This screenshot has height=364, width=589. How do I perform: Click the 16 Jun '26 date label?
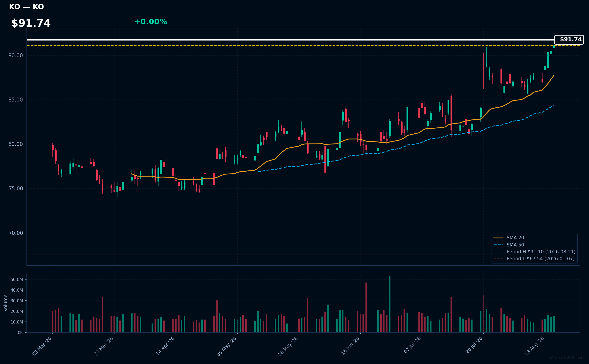[x=350, y=346]
